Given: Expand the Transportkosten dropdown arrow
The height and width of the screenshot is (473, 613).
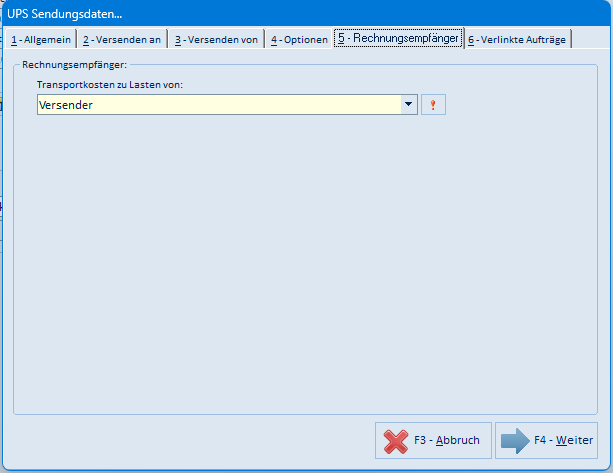Looking at the screenshot, I should click(409, 104).
